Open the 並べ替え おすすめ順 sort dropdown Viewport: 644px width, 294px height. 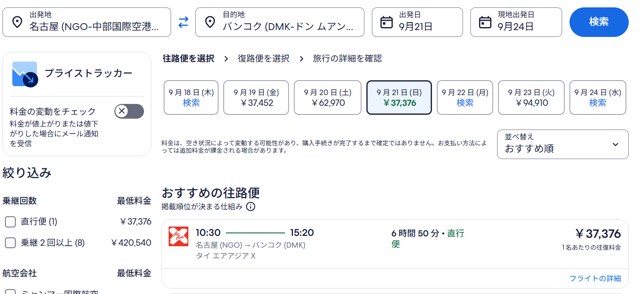(x=563, y=144)
